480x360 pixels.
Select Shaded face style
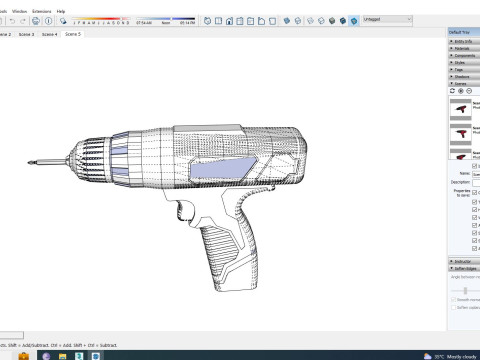[332, 21]
